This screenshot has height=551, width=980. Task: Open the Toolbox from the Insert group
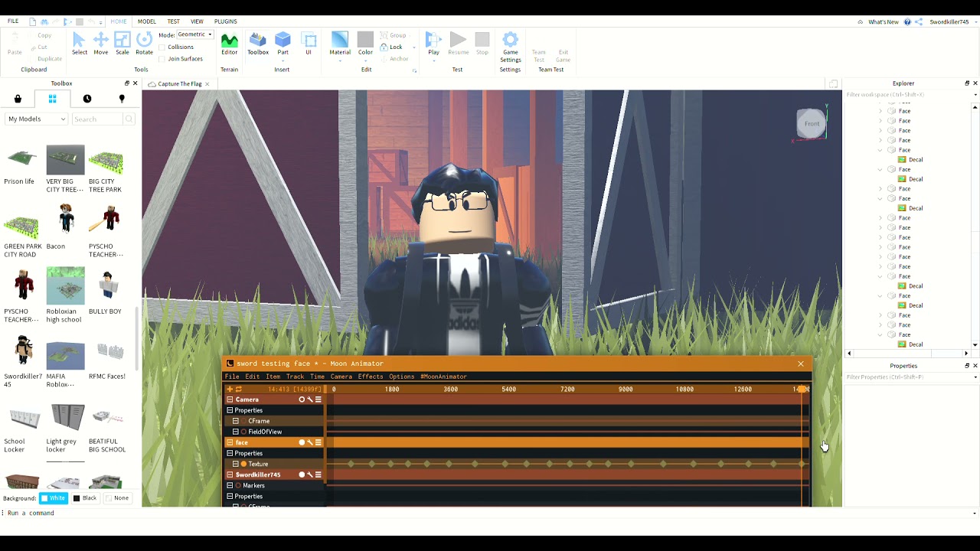[x=258, y=44]
